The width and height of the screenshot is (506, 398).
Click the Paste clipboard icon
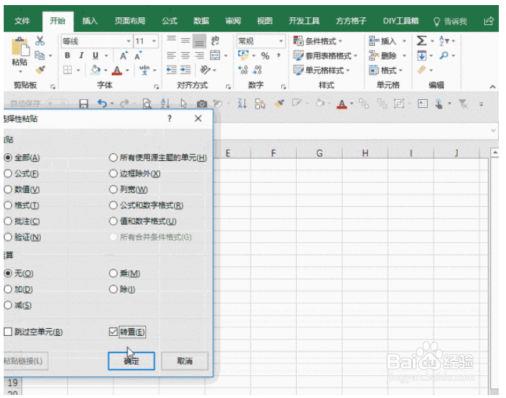click(x=20, y=47)
